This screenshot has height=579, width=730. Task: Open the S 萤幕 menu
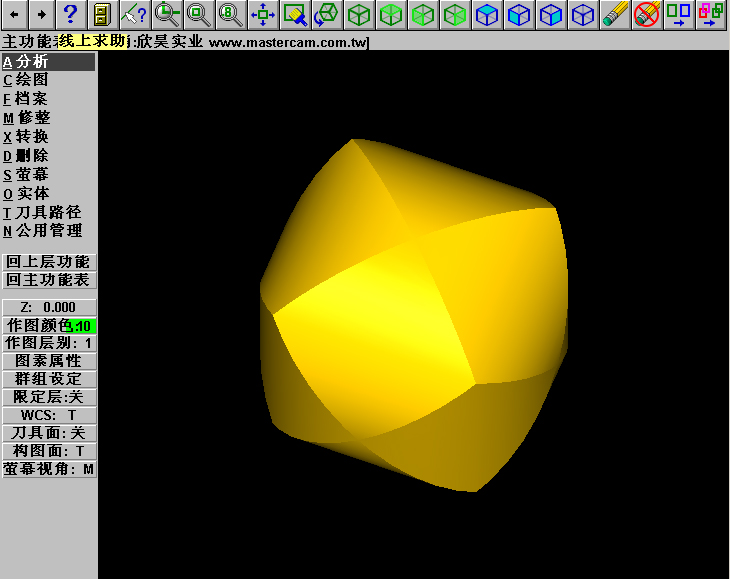pos(26,175)
